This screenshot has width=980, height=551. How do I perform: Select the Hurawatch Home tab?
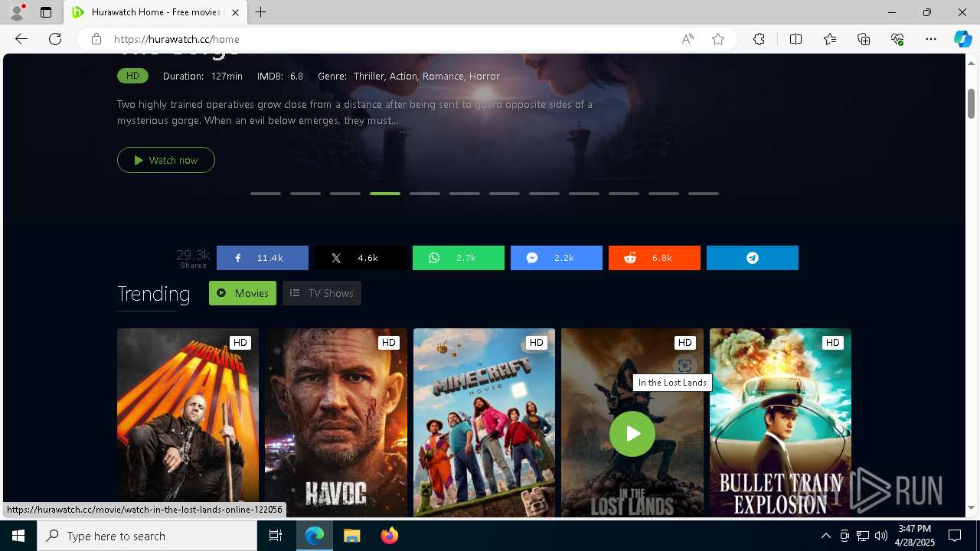(x=155, y=12)
